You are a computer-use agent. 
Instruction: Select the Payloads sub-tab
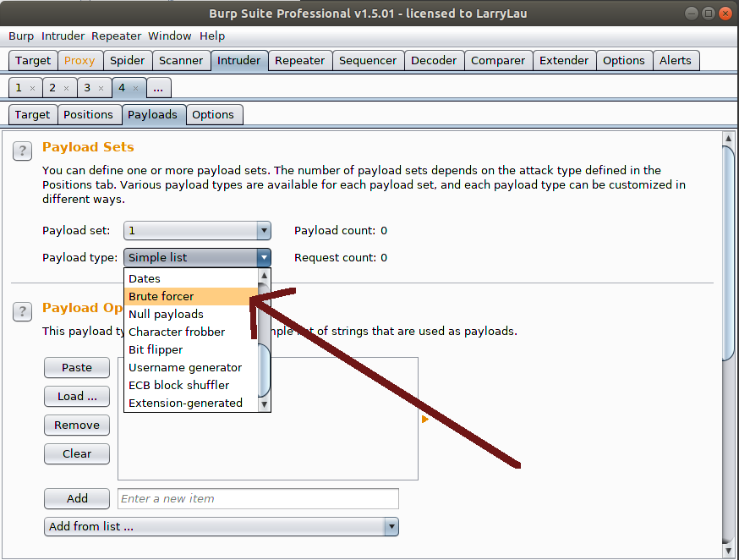click(x=153, y=114)
